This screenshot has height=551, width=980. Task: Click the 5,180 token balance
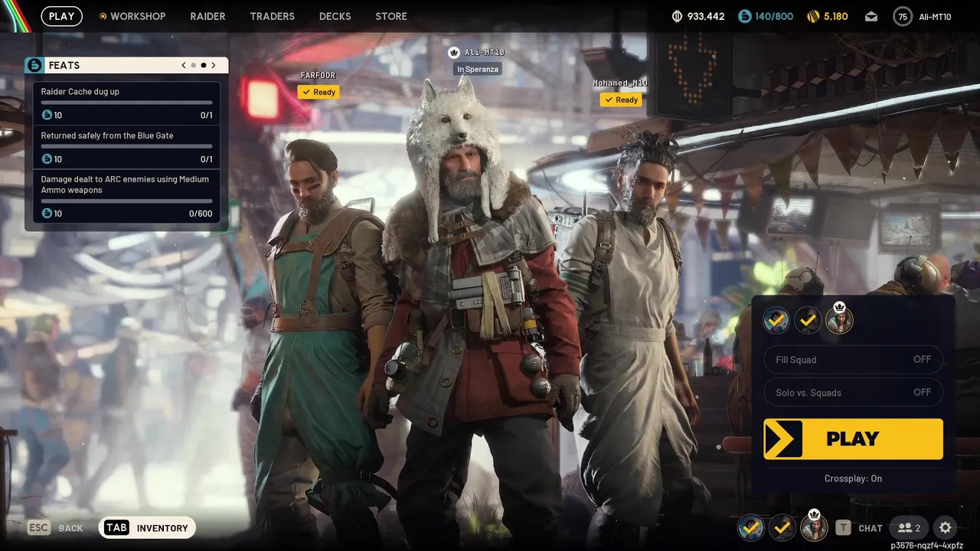pyautogui.click(x=836, y=16)
